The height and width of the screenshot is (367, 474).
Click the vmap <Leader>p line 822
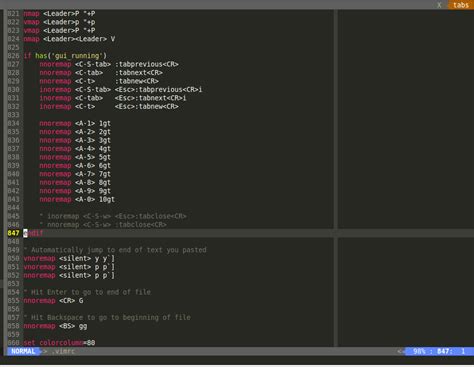[59, 22]
